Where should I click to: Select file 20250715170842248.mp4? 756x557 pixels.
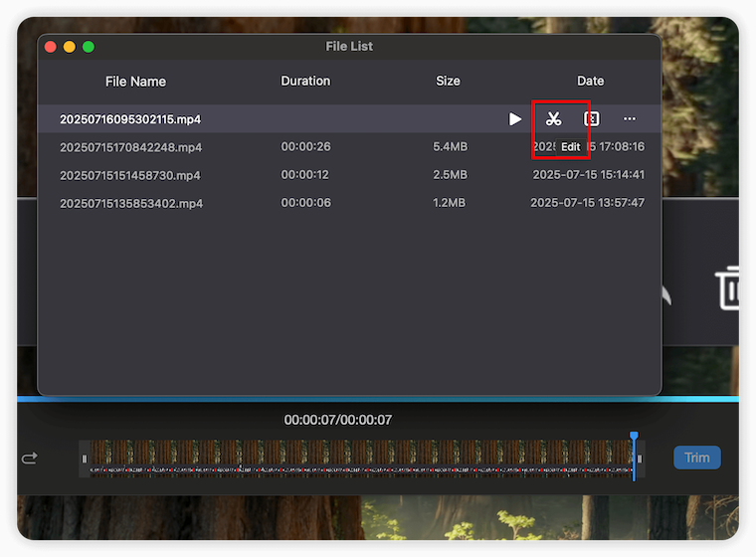click(x=130, y=147)
